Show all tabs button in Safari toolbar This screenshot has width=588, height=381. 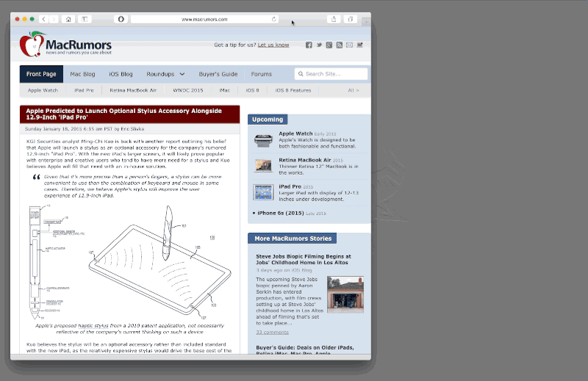coord(351,19)
